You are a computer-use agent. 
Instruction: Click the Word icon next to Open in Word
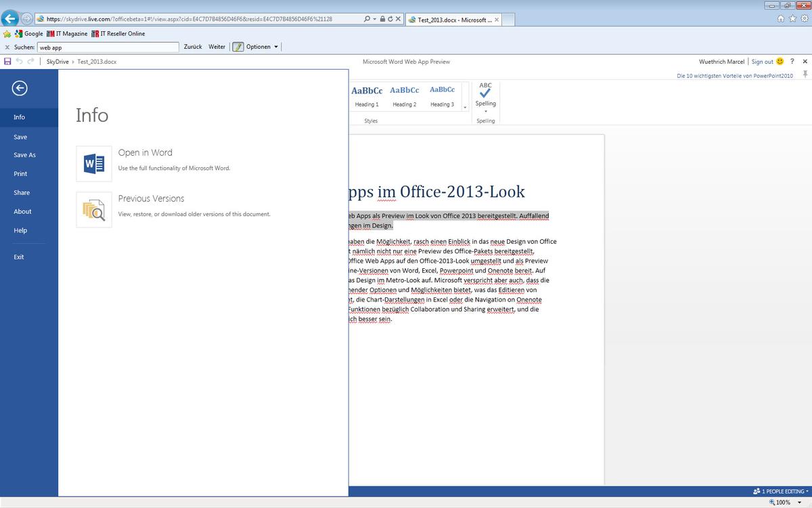pos(94,164)
